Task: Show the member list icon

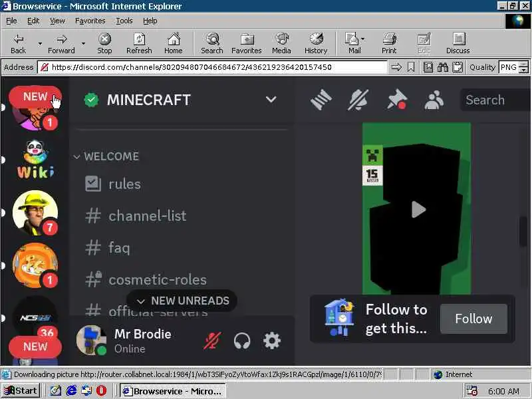Action: pyautogui.click(x=434, y=100)
